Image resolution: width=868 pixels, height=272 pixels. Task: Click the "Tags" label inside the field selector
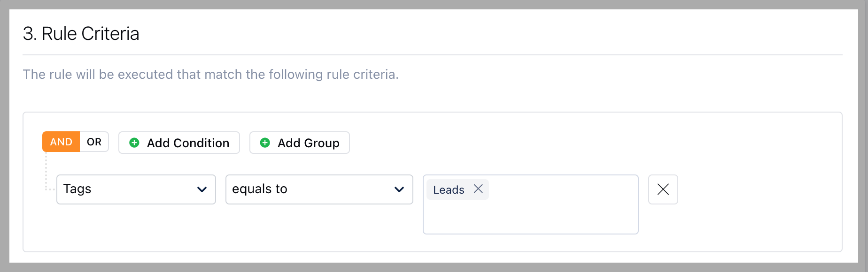pos(77,189)
